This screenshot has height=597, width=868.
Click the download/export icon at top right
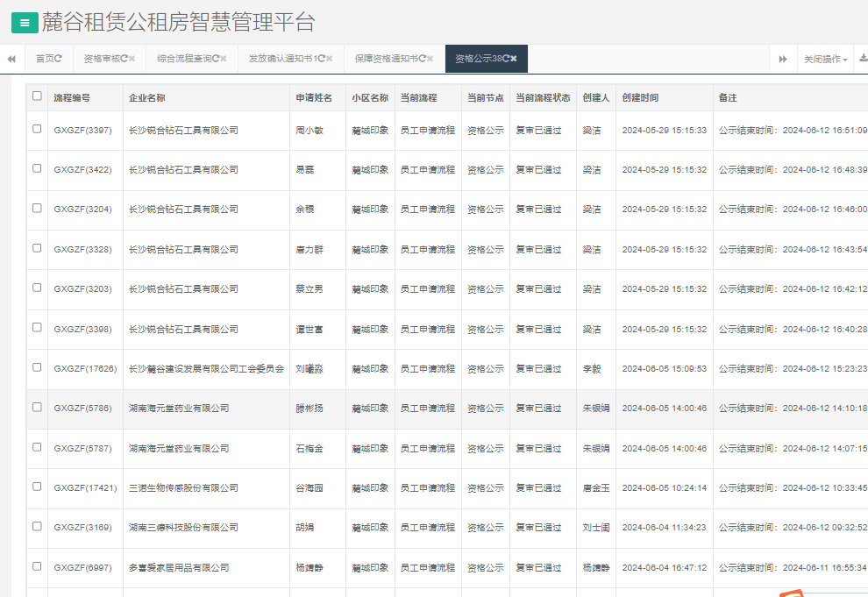[864, 59]
